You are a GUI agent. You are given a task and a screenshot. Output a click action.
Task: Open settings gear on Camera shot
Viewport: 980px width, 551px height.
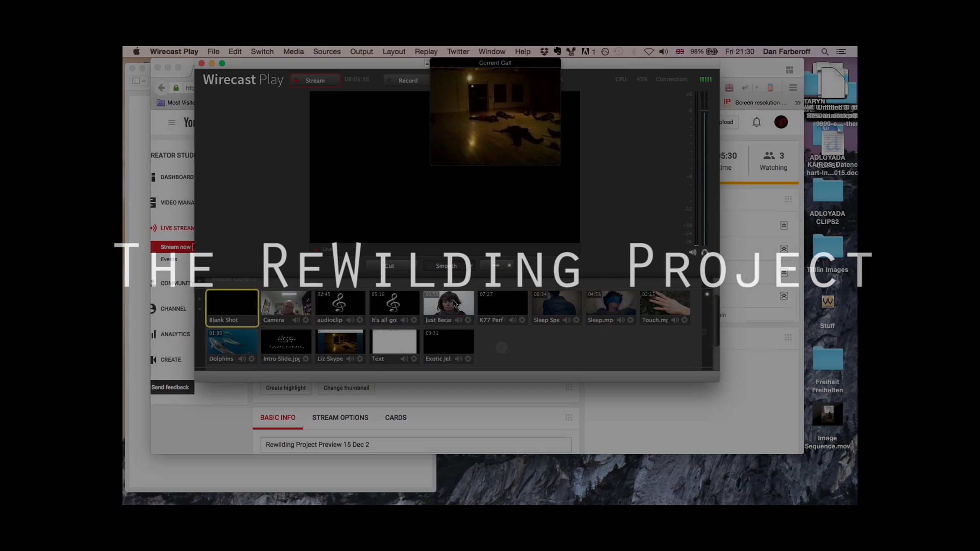point(305,320)
